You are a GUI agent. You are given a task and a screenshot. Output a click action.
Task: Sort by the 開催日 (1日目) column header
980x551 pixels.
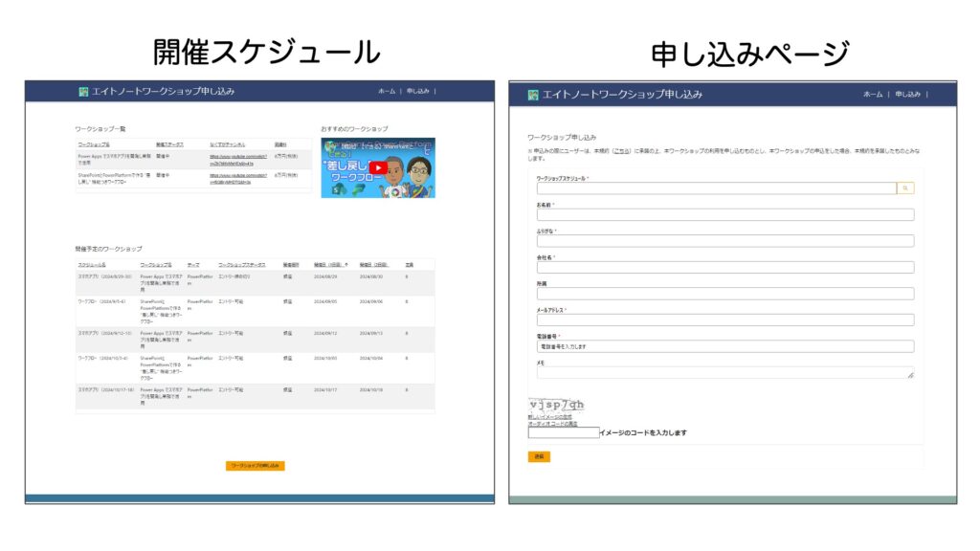pyautogui.click(x=330, y=265)
